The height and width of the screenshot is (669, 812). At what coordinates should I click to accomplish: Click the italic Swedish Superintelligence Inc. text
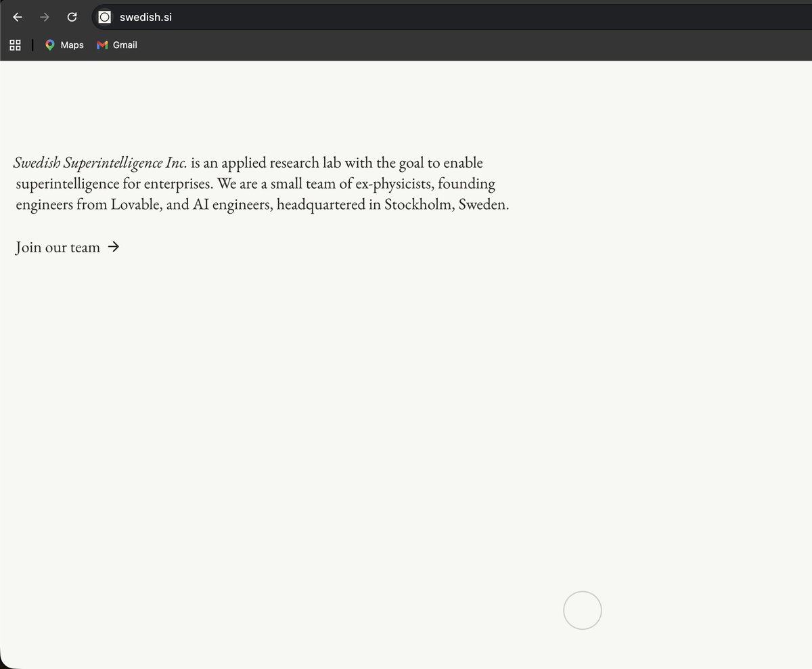click(x=100, y=163)
